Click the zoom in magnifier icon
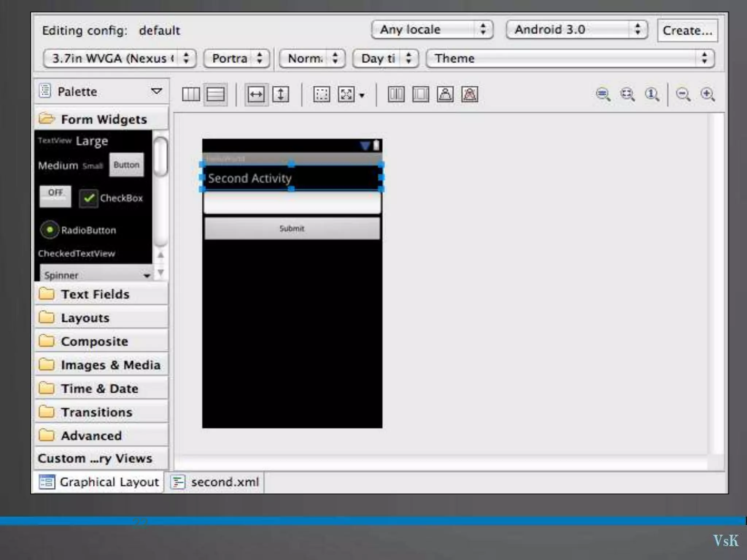747x560 pixels. pos(708,94)
